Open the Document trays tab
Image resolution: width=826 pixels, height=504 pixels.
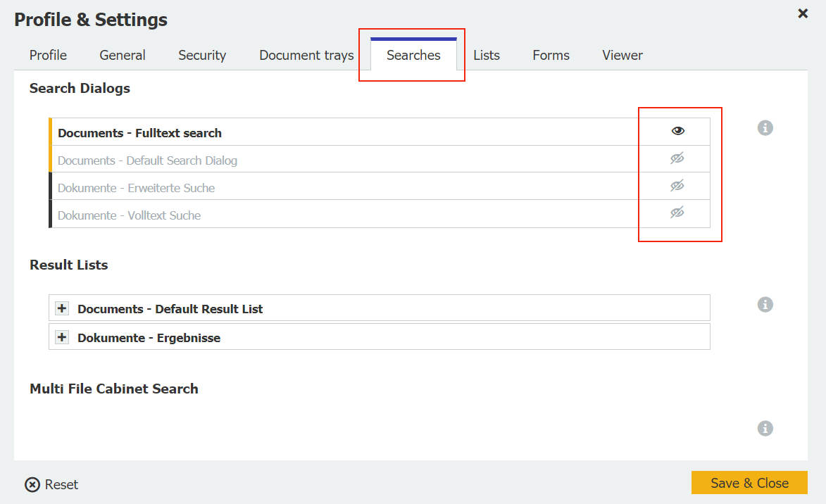point(306,55)
